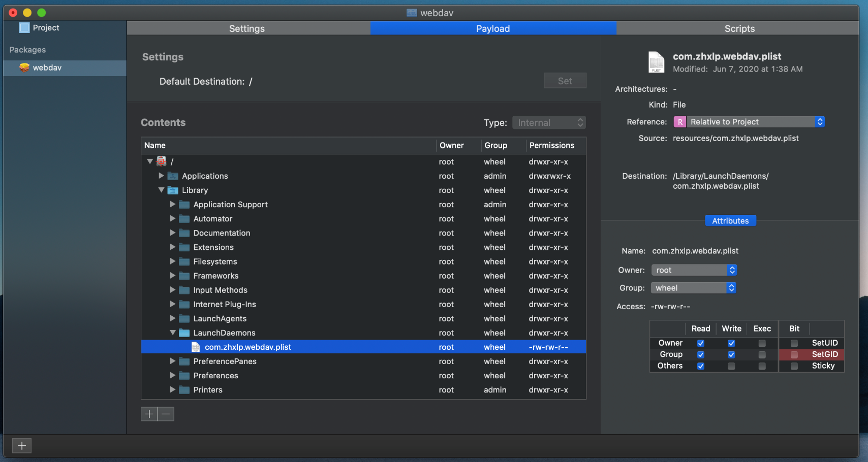Click the Library folder icon
The image size is (868, 462).
(x=173, y=190)
